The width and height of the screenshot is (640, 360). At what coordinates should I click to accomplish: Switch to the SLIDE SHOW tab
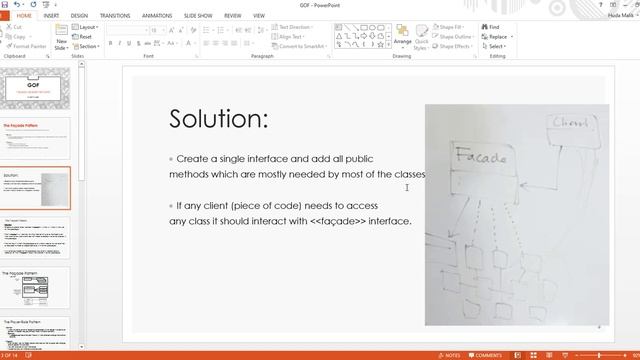pos(198,16)
